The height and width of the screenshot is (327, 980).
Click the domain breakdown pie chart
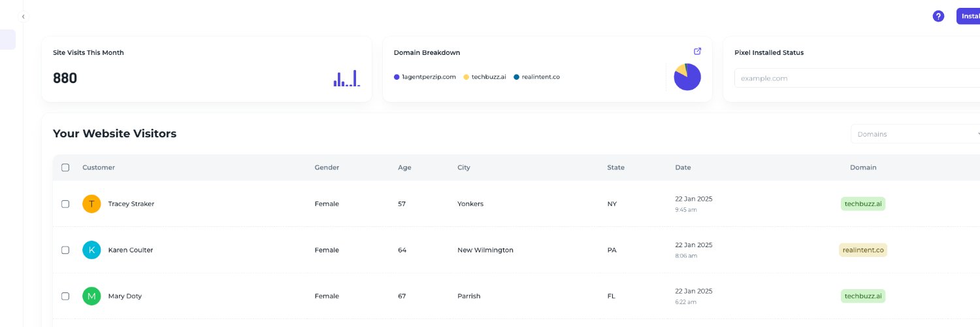687,77
